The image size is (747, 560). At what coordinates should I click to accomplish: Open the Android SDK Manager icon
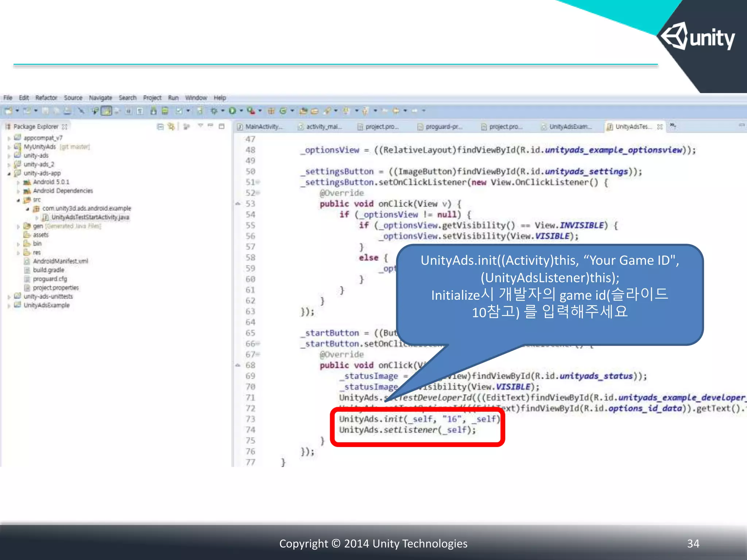[x=154, y=110]
